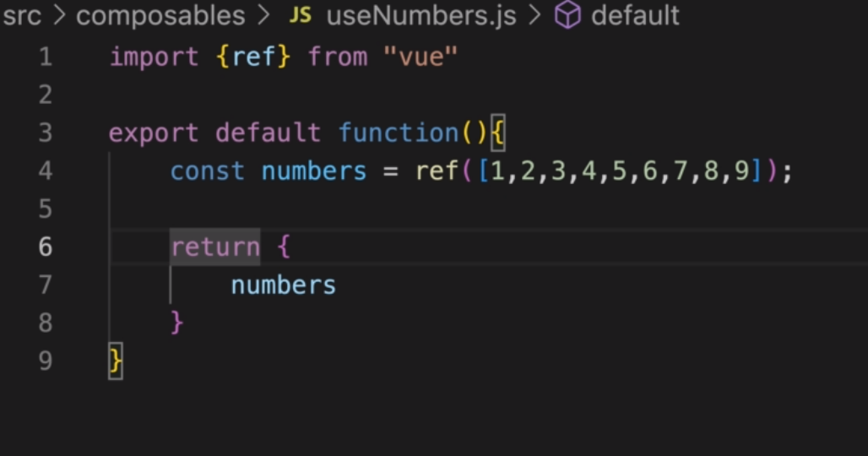This screenshot has width=868, height=456.
Task: Click line number 8 in the gutter
Action: [x=46, y=323]
